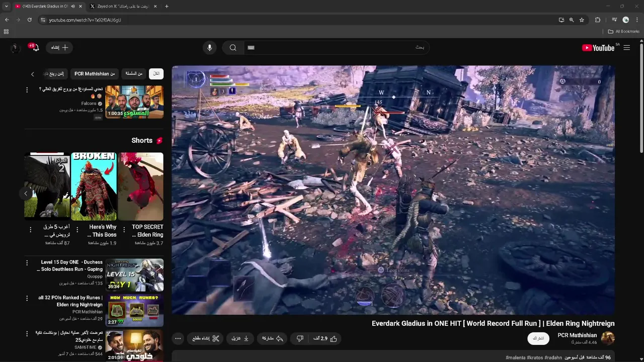The width and height of the screenshot is (644, 362).
Task: Show more filter chips with the chevron
Action: (x=33, y=74)
